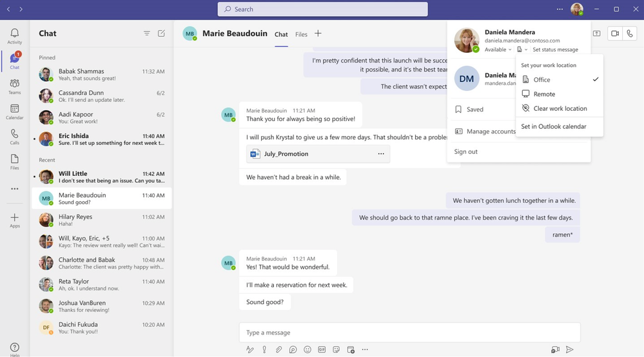Click the Type a message field
The height and width of the screenshot is (357, 644).
click(409, 333)
